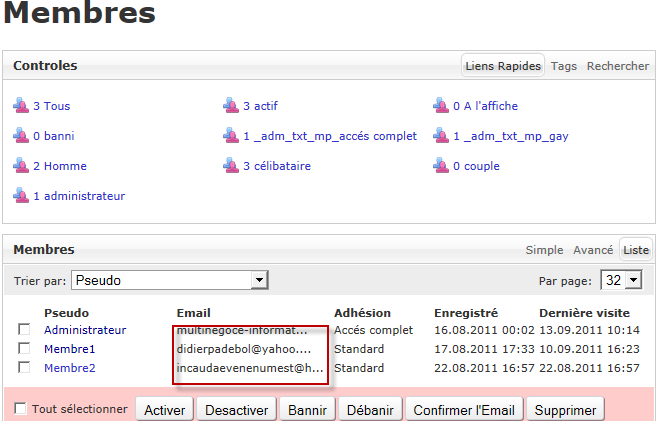The height and width of the screenshot is (421, 656).
Task: Click the Débanir button
Action: click(x=370, y=409)
